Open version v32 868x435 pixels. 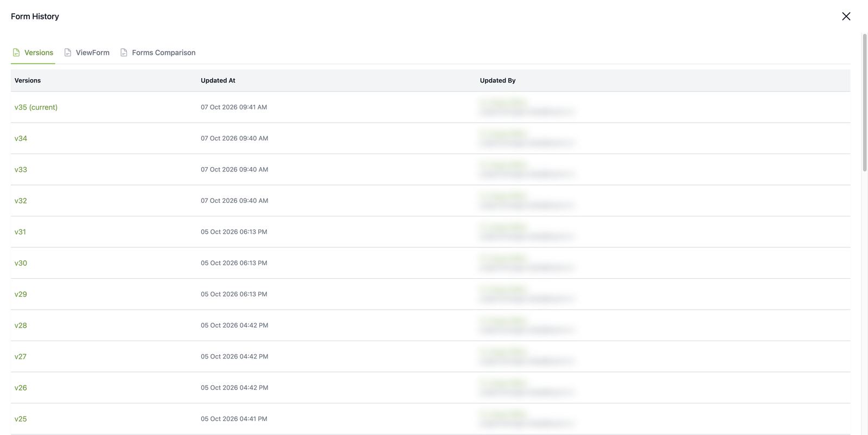pyautogui.click(x=21, y=201)
